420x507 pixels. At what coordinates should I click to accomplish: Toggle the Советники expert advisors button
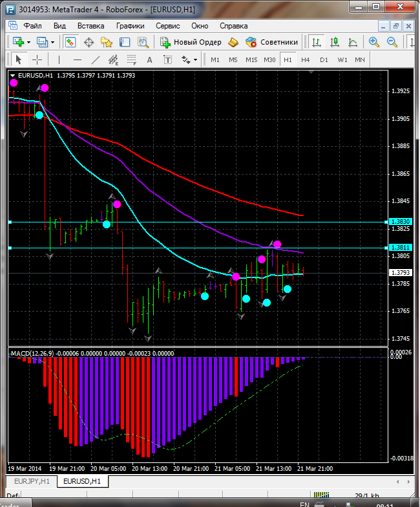click(x=271, y=42)
